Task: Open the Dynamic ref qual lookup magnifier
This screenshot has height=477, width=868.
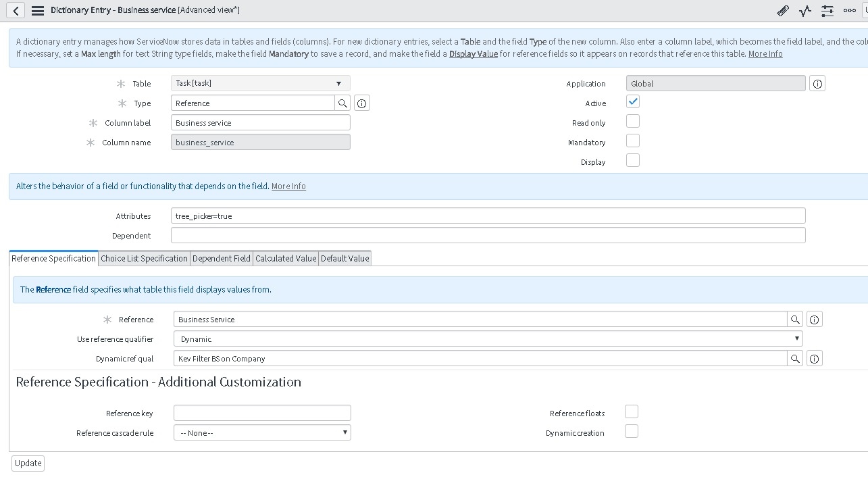Action: [x=796, y=358]
